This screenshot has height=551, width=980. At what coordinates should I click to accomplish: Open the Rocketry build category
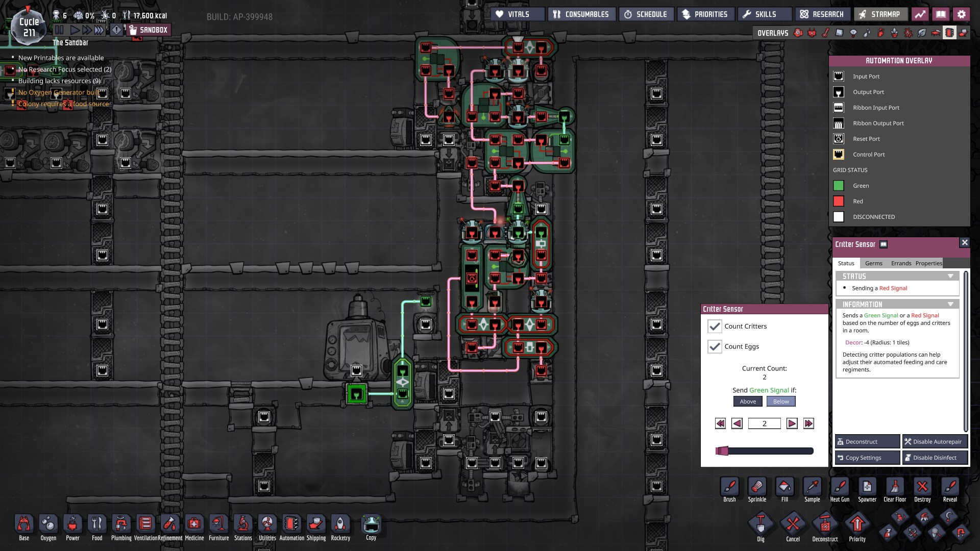pyautogui.click(x=340, y=527)
